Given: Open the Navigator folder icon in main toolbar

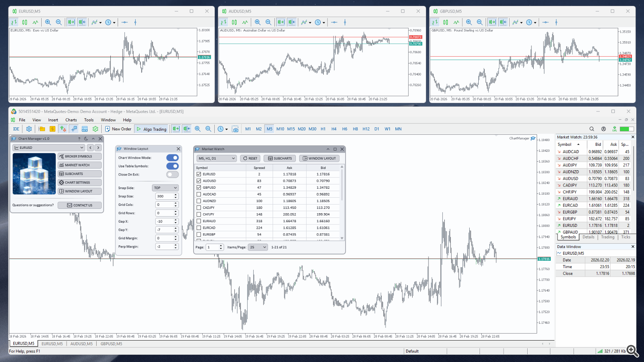Looking at the screenshot, I should point(42,129).
